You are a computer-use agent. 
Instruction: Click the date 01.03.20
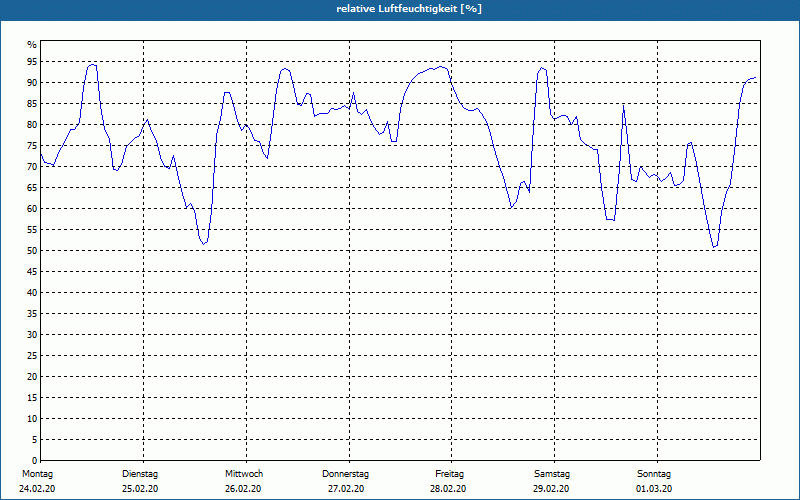coord(654,489)
